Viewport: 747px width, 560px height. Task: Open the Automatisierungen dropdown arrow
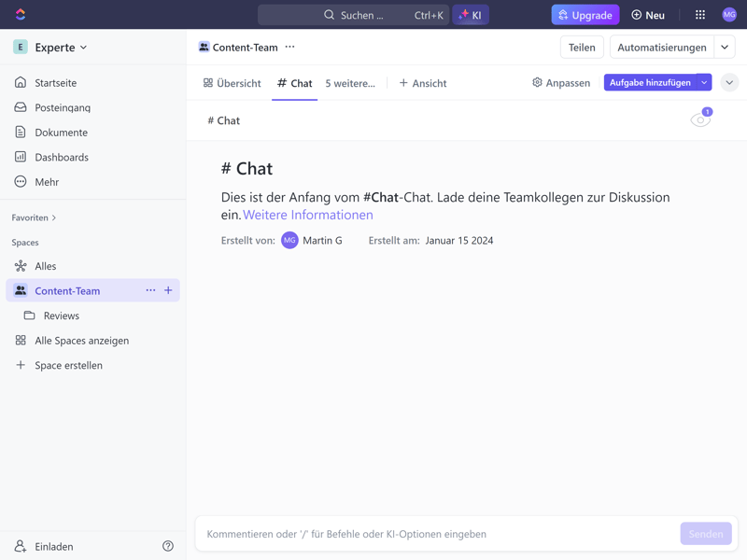click(725, 48)
